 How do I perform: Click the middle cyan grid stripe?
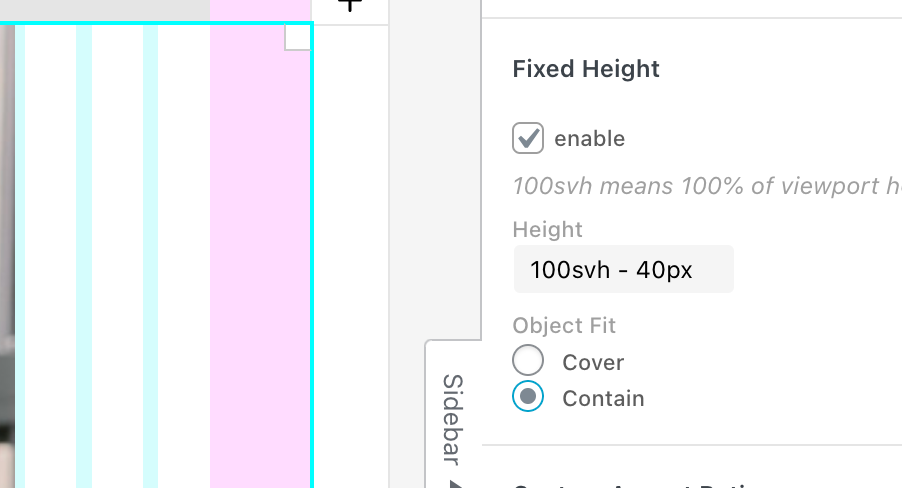[x=84, y=250]
